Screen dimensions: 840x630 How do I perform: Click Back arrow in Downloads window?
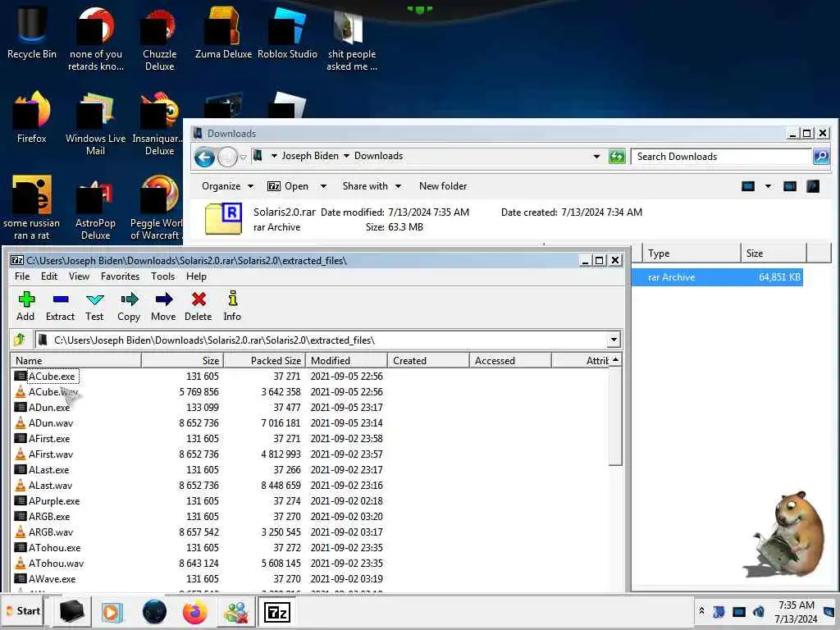[204, 157]
